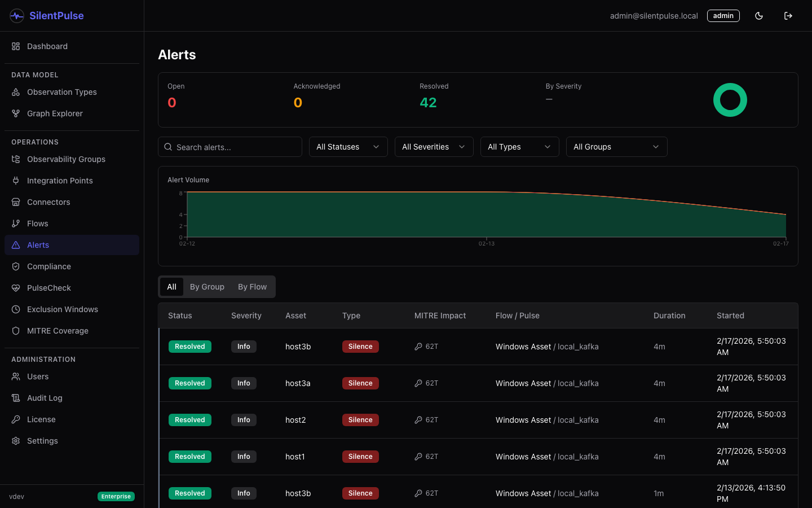Click the Duration column header
The height and width of the screenshot is (508, 812).
tap(669, 316)
